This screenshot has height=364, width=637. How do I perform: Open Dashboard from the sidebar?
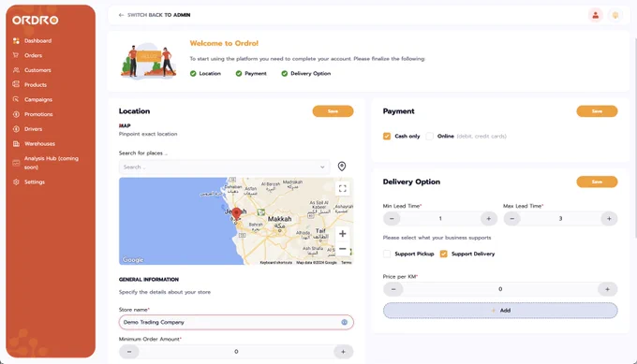[x=37, y=40]
